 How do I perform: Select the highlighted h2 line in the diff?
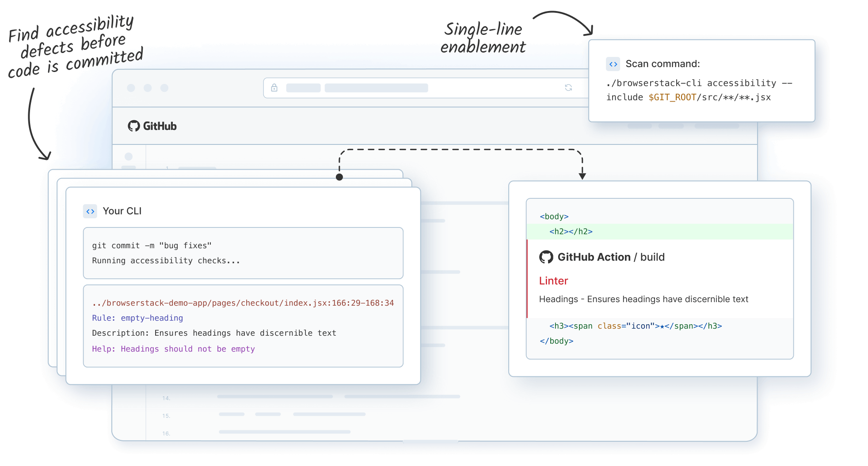coord(571,231)
